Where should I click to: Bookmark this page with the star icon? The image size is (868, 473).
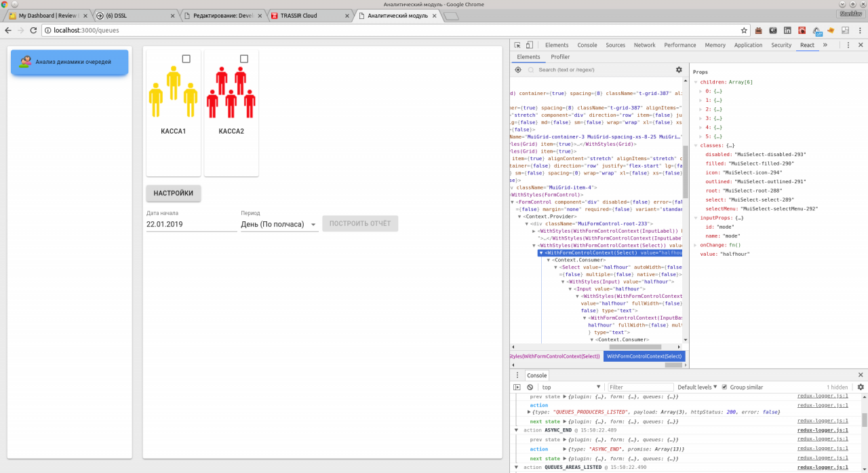click(744, 31)
